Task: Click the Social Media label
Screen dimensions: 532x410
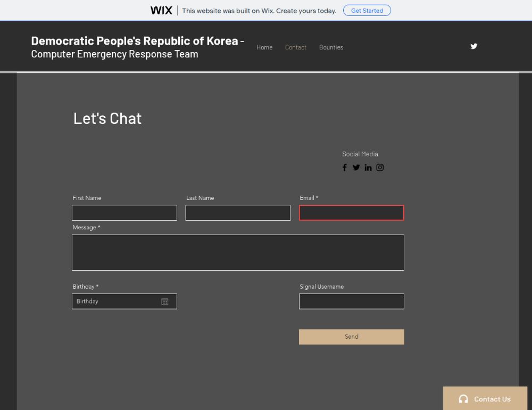Action: 360,154
